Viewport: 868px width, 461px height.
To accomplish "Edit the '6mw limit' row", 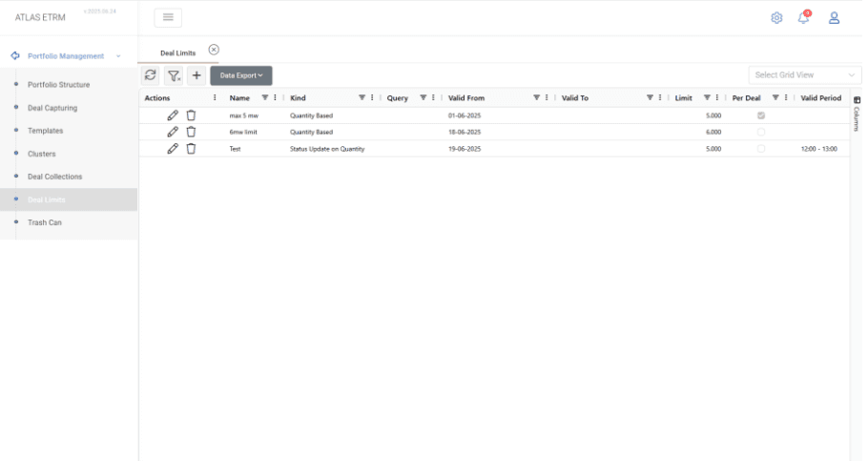I will (x=173, y=132).
